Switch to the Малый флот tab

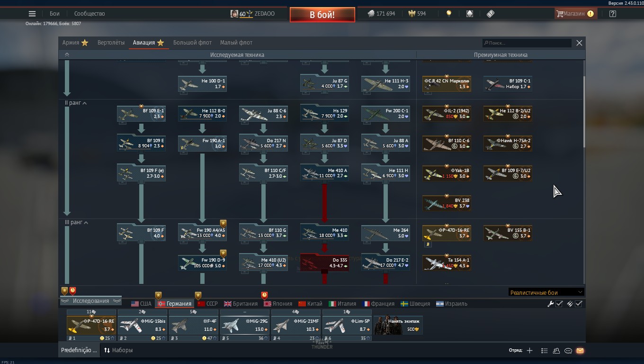tap(236, 43)
